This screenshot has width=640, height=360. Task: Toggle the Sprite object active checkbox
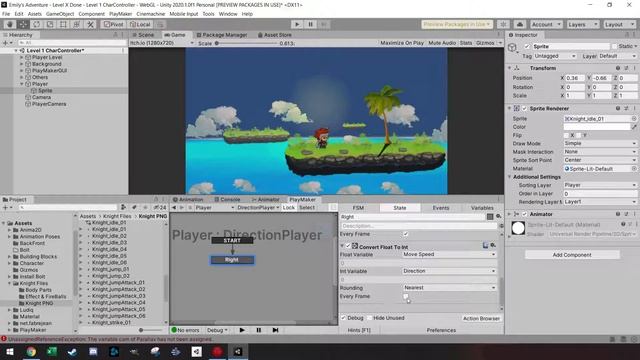[527, 47]
